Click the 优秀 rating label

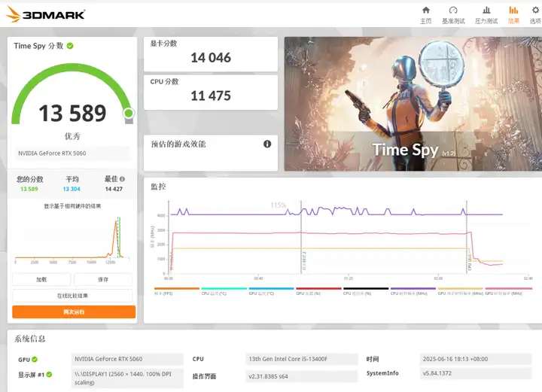[72, 136]
